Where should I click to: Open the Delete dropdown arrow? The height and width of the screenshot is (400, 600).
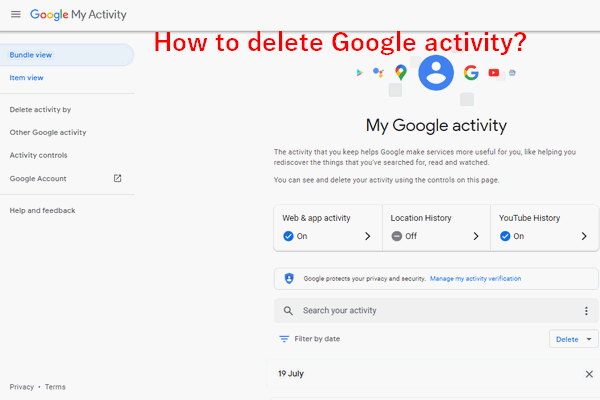pos(589,339)
